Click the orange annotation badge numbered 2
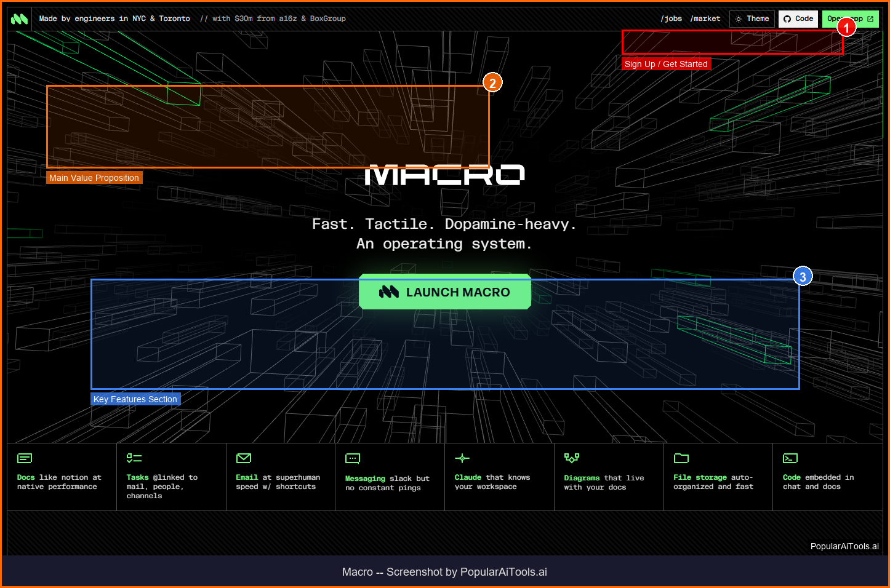890x588 pixels. pyautogui.click(x=492, y=83)
